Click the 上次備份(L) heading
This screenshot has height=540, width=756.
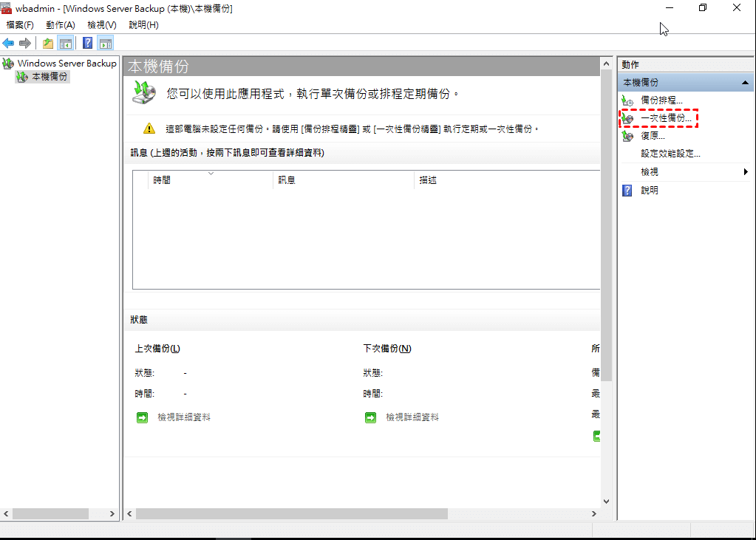(157, 348)
